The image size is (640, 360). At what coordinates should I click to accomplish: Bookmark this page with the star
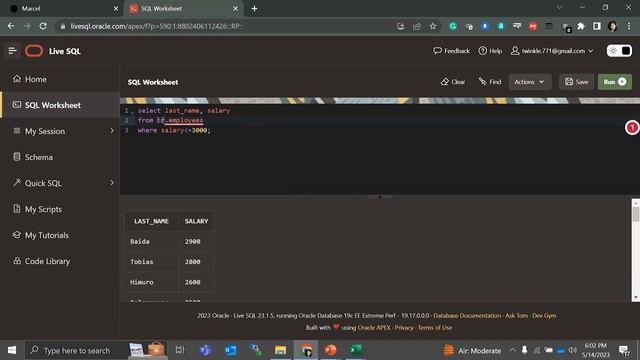433,26
